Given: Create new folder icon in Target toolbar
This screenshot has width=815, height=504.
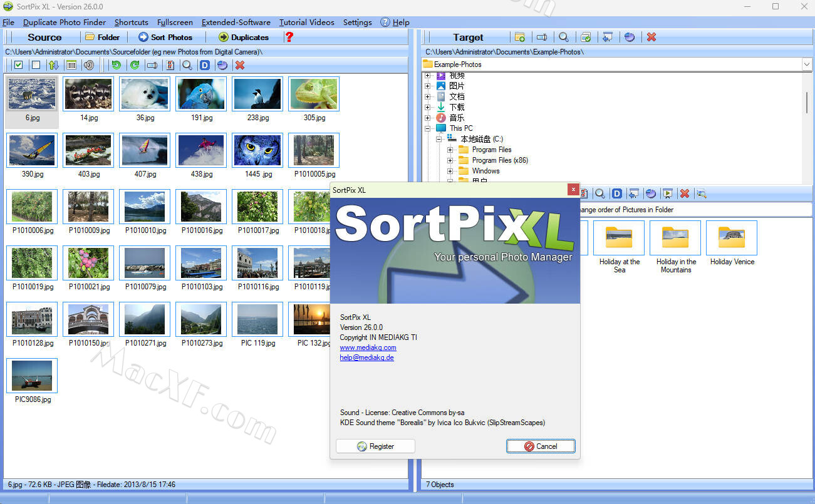Looking at the screenshot, I should 519,37.
